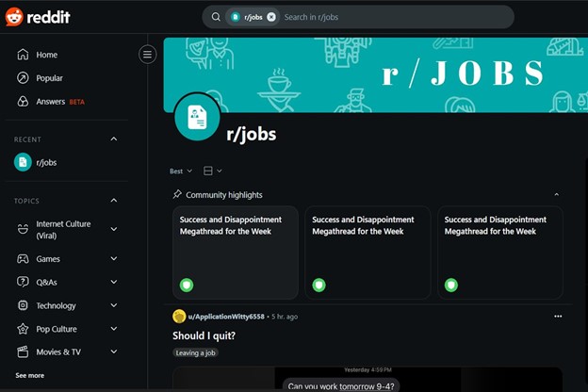
Task: Open the Best sort dropdown
Action: (181, 171)
